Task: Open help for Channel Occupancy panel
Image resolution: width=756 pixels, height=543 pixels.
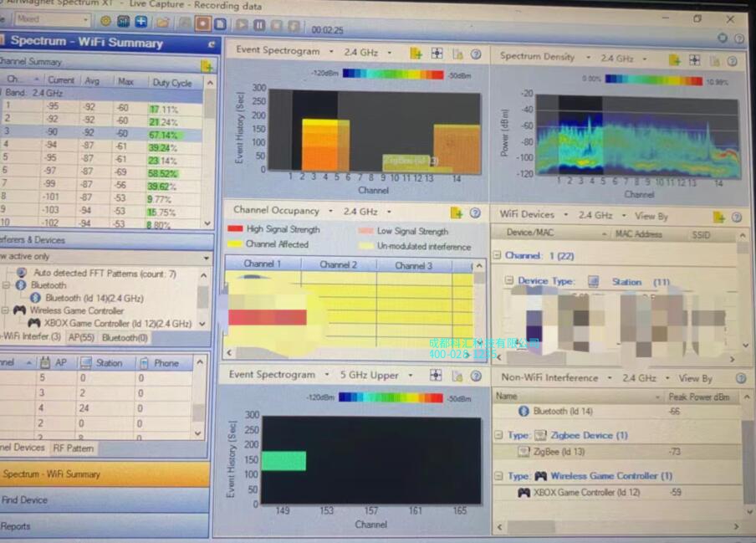Action: pyautogui.click(x=475, y=213)
